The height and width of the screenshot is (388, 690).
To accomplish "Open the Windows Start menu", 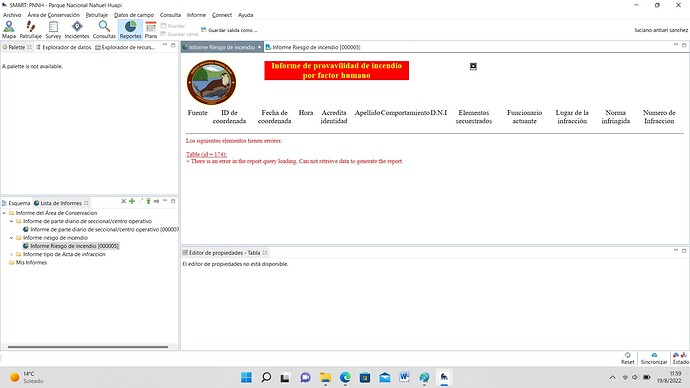I will coord(246,377).
